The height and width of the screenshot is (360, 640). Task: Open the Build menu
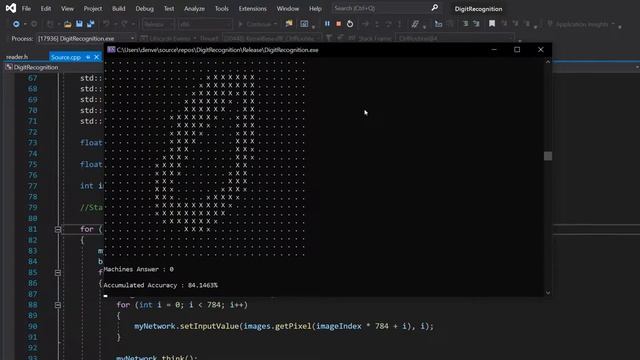119,9
